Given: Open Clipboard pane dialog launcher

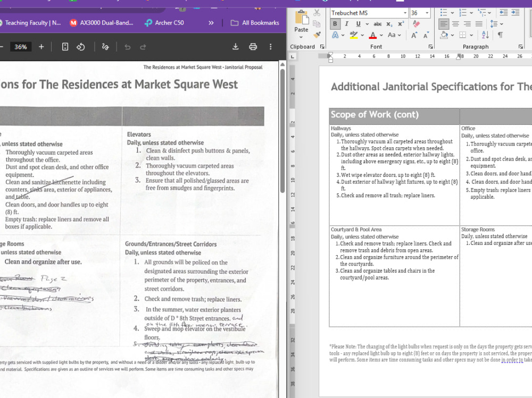Looking at the screenshot, I should click(322, 47).
